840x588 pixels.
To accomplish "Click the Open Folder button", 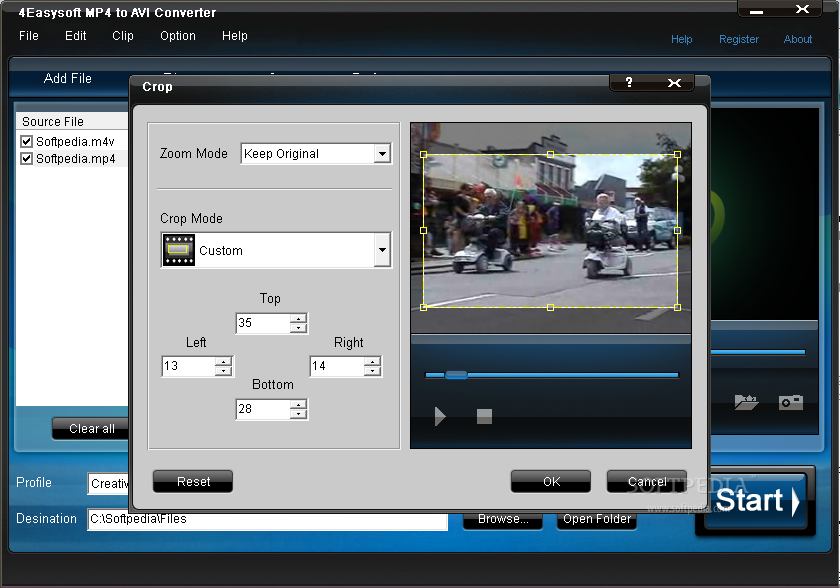I will click(597, 519).
